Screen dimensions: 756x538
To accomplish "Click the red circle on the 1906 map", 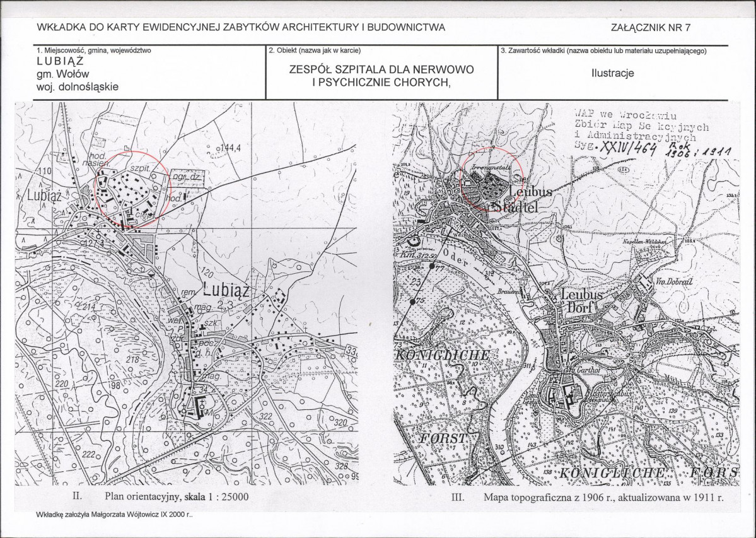I will pyautogui.click(x=492, y=179).
